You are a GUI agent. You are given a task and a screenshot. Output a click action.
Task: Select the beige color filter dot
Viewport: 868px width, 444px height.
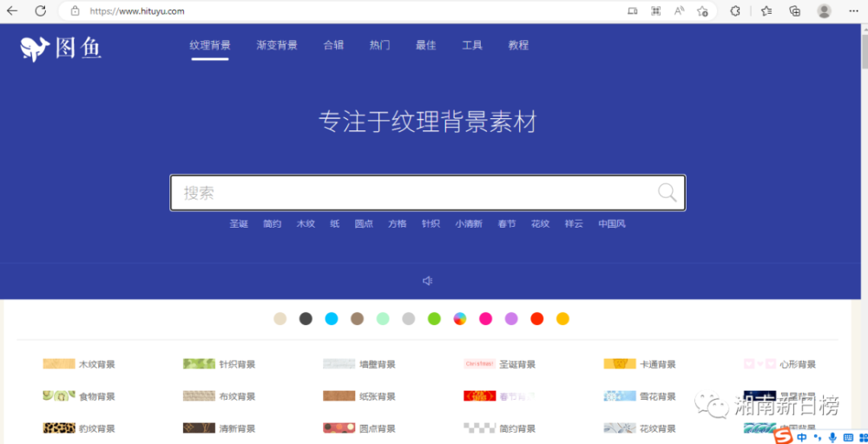280,319
